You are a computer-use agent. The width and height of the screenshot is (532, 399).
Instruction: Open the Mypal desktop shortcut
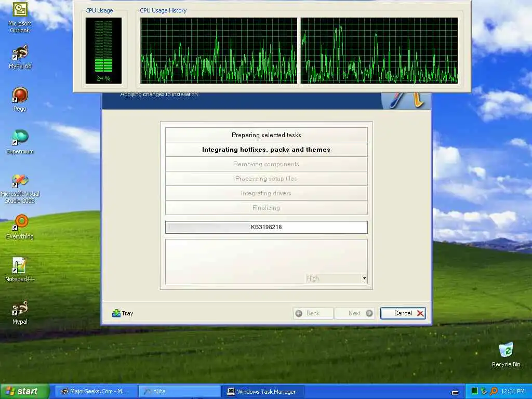(20, 312)
